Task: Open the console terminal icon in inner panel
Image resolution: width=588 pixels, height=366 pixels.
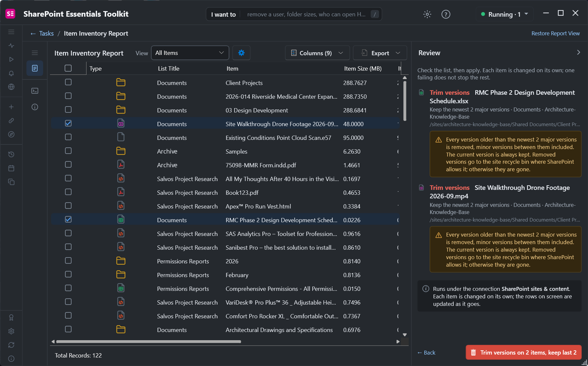Action: tap(35, 91)
